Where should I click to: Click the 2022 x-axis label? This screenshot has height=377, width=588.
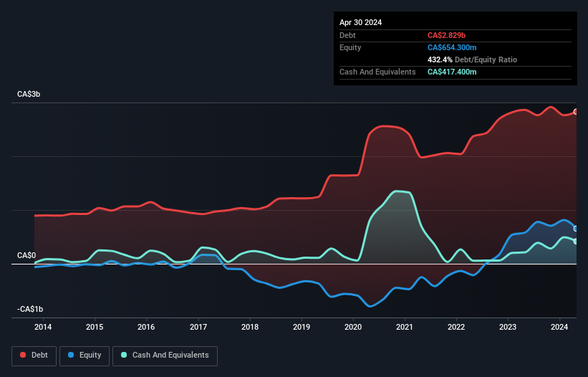(456, 327)
